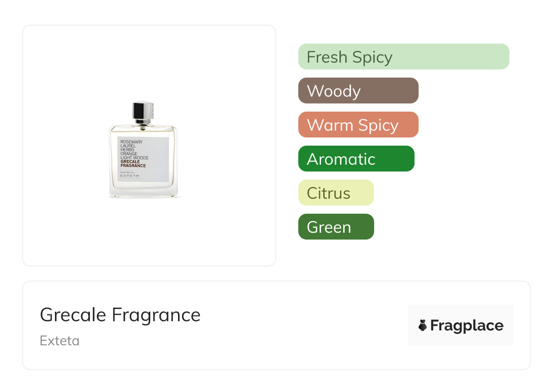Select the Woody accord bar
The image size is (553, 392).
[358, 91]
